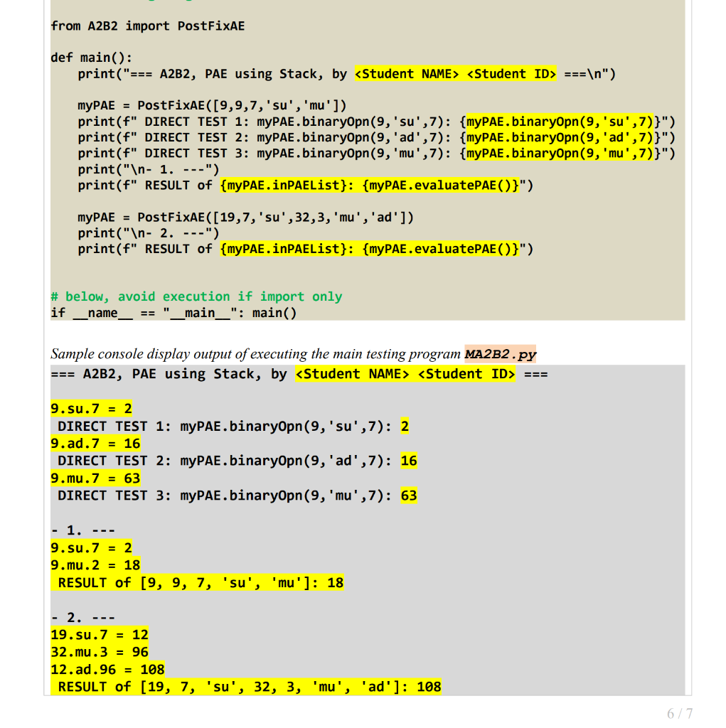Click the '32.mu.3 = 96' output line

(99, 651)
